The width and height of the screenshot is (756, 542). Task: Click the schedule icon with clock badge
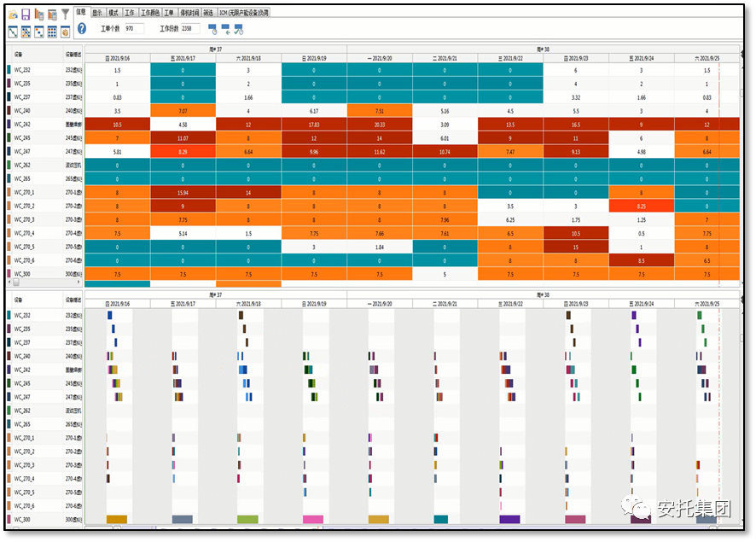coord(212,29)
